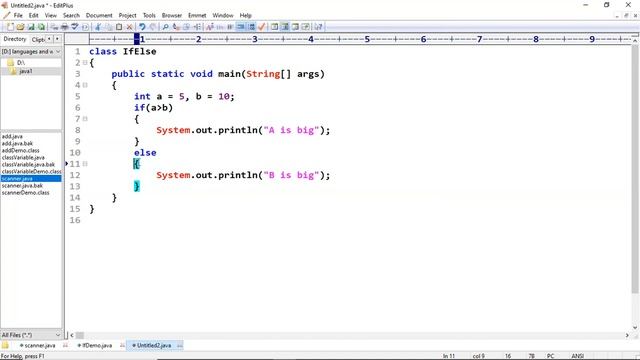Select the Directory side panel tab
The height and width of the screenshot is (360, 640).
pyautogui.click(x=15, y=39)
